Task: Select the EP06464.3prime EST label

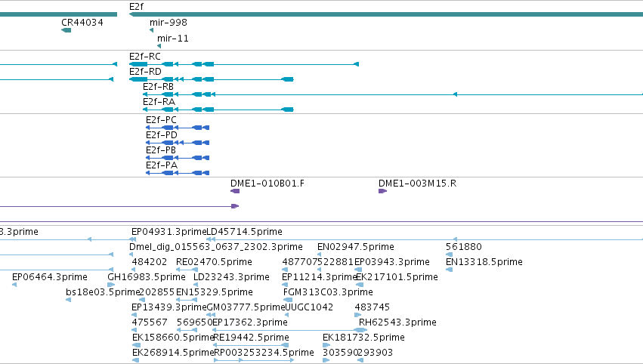Action: (x=50, y=277)
